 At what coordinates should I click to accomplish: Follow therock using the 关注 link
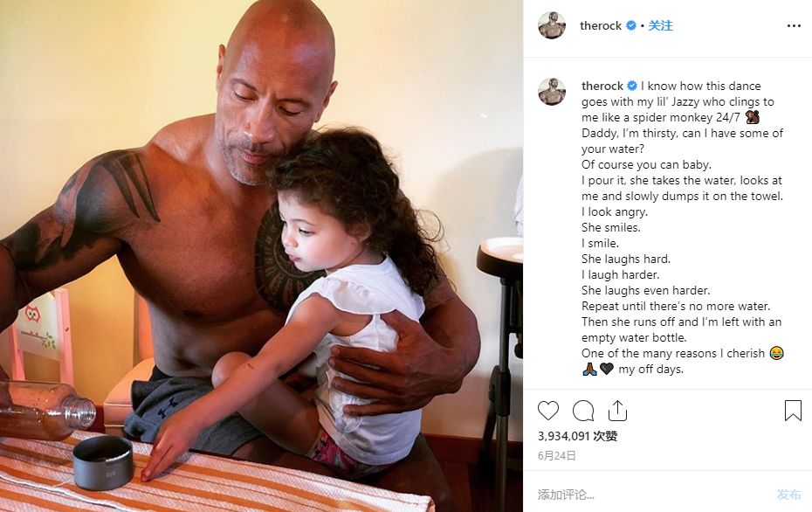point(661,25)
